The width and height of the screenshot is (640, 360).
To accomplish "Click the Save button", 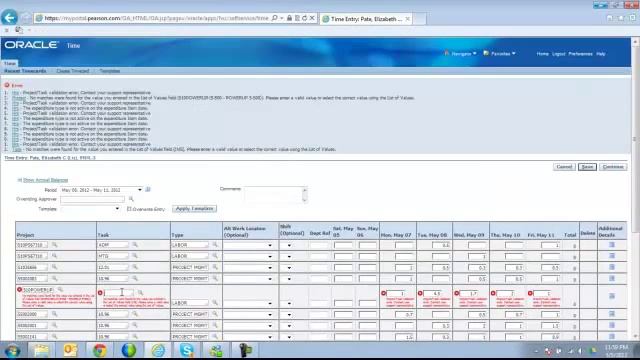I will point(587,167).
